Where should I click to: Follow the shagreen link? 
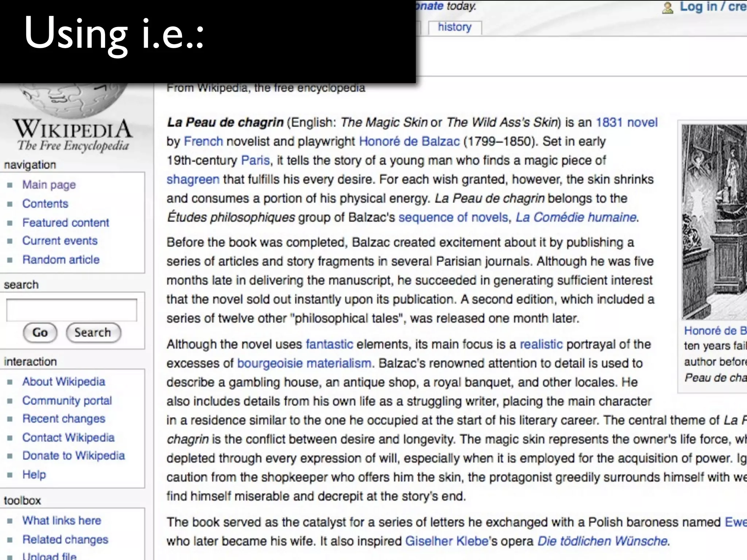click(x=193, y=179)
